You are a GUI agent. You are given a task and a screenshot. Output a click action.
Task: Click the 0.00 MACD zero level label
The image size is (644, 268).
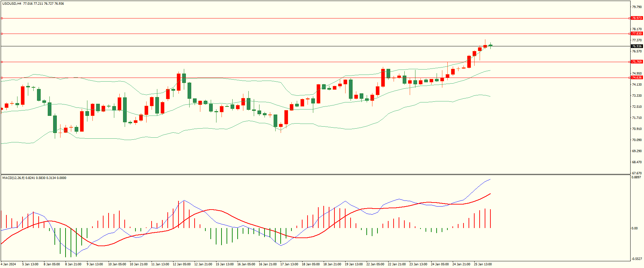(634, 228)
